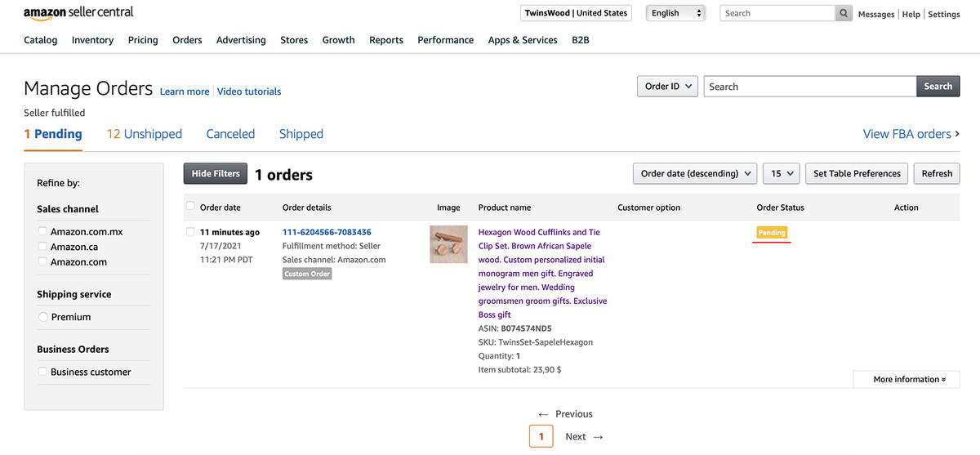980x455 pixels.
Task: Click page number 1
Action: tap(541, 436)
